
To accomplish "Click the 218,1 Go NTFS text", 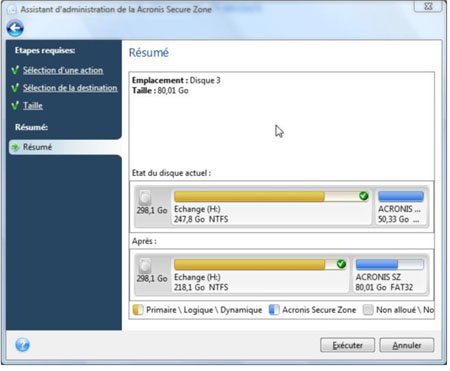I will tap(201, 287).
